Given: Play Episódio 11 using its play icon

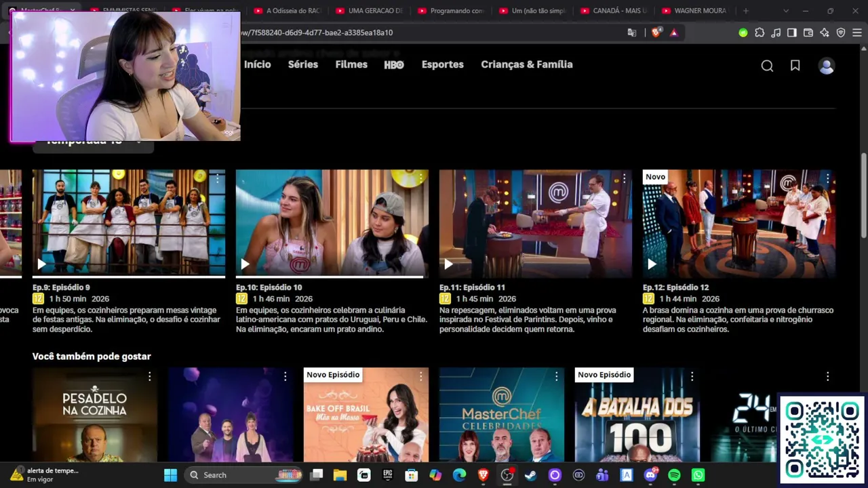Looking at the screenshot, I should click(448, 264).
